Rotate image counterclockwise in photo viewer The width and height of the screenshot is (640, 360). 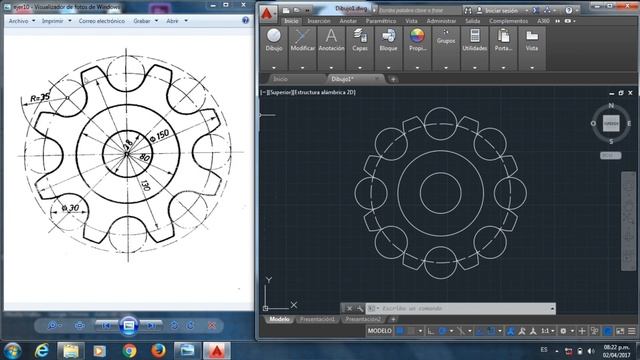point(174,325)
